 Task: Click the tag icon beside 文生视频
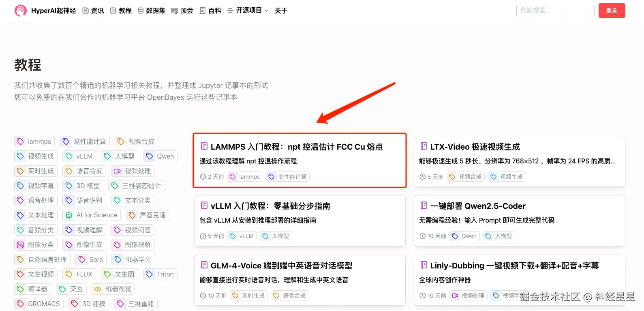[x=20, y=274]
